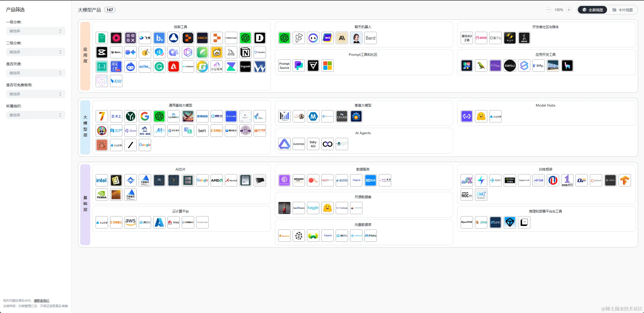
Task: Switch to 卡片视图 card view
Action: 622,10
